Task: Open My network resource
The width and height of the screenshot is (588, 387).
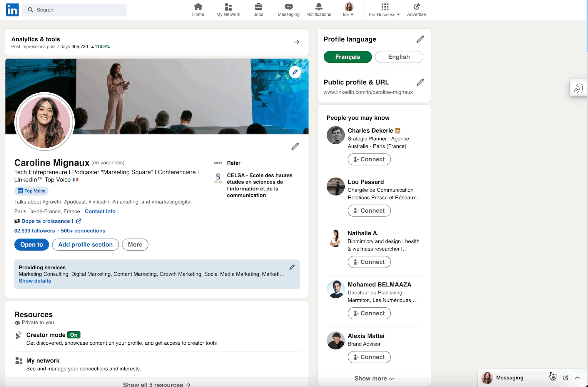Action: pyautogui.click(x=43, y=361)
